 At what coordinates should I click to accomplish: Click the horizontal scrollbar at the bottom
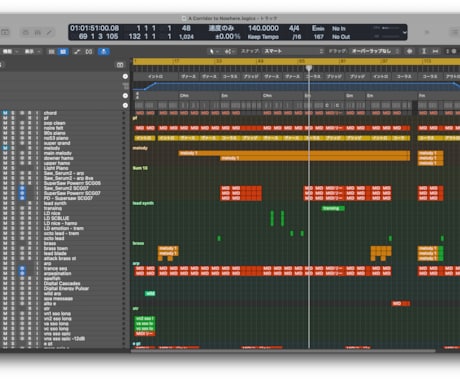[283, 351]
